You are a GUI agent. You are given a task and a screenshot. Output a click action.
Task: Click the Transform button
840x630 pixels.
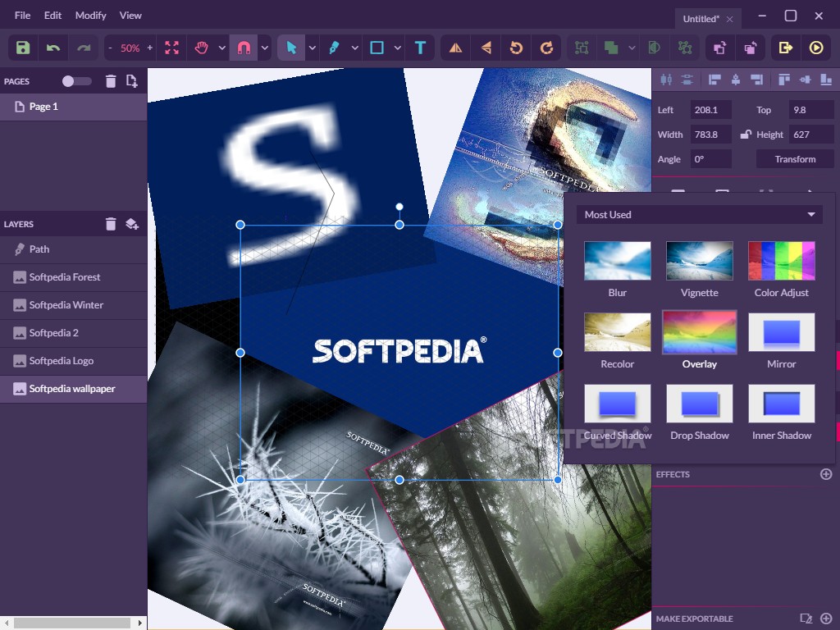pos(795,159)
